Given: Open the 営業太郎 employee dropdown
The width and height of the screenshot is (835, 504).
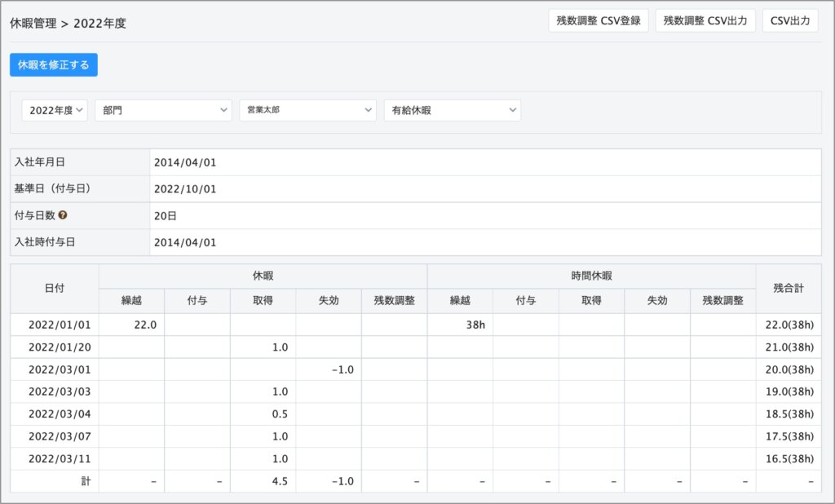Looking at the screenshot, I should (307, 110).
